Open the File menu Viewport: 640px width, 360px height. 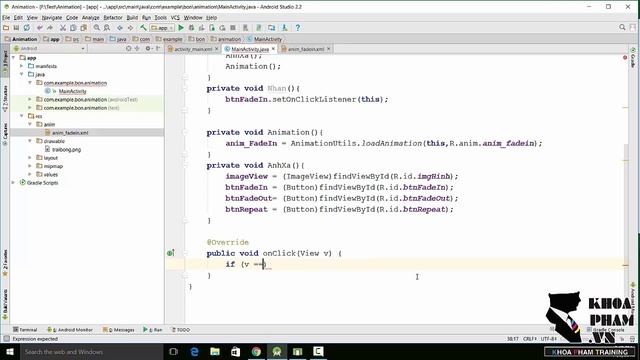[6, 18]
